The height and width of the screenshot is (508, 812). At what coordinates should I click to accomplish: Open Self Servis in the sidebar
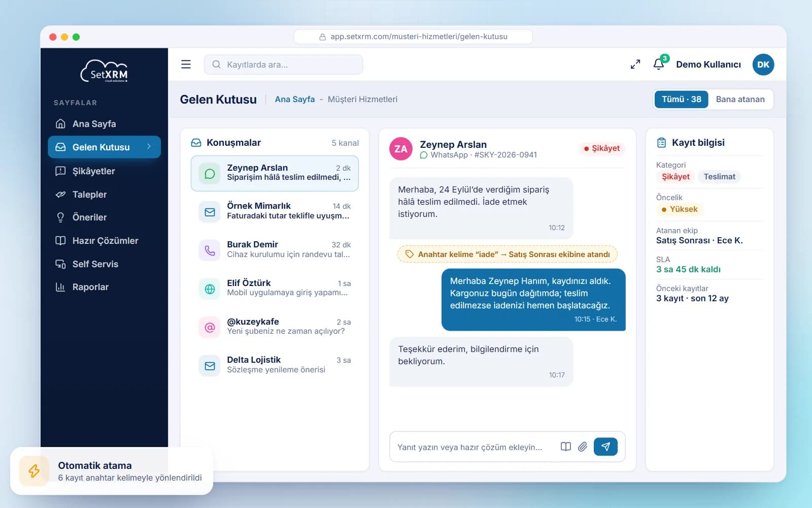pyautogui.click(x=104, y=264)
